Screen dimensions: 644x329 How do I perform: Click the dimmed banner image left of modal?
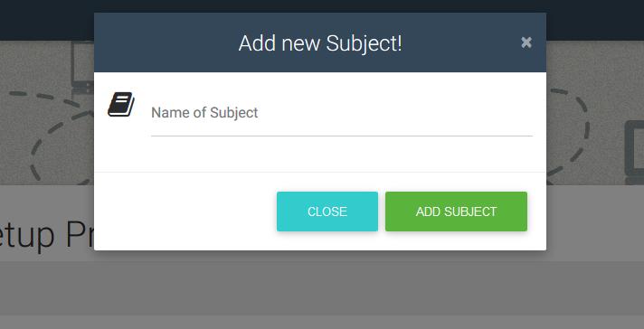click(47, 113)
